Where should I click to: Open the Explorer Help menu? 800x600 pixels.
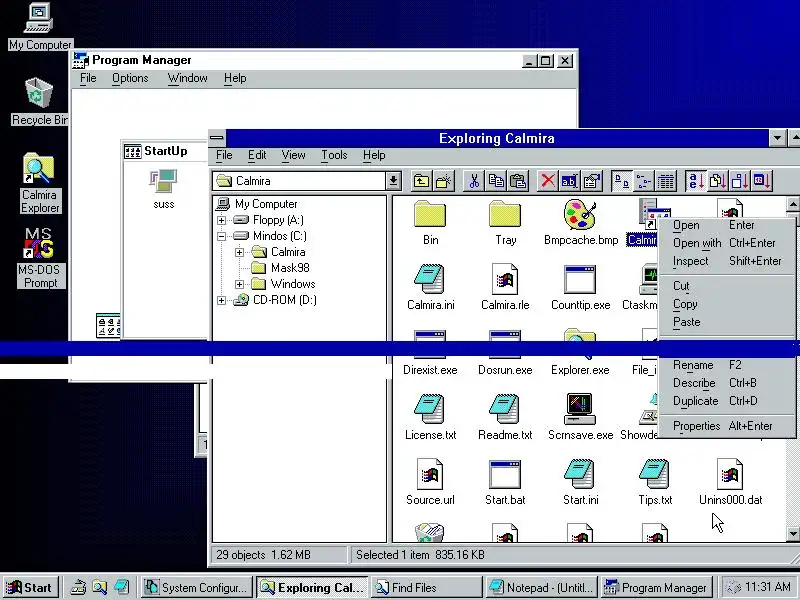pyautogui.click(x=374, y=155)
